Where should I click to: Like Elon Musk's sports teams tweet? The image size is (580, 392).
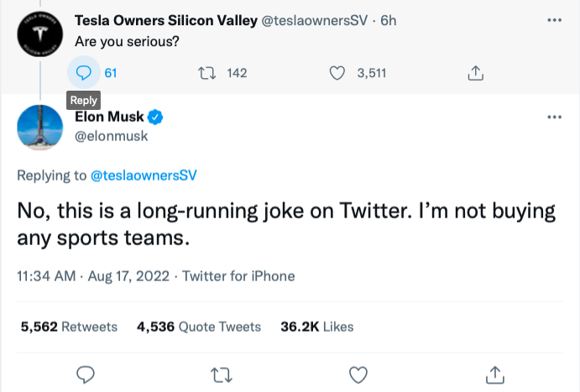coord(358,373)
